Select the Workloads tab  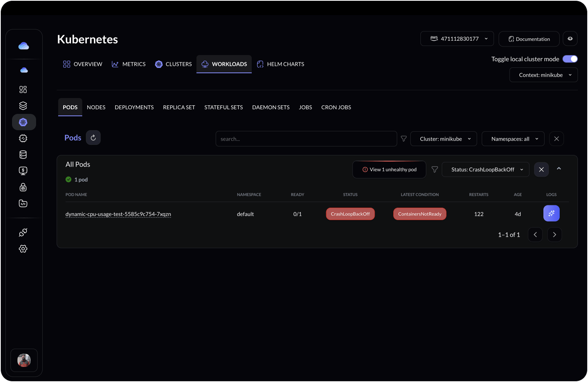[224, 64]
